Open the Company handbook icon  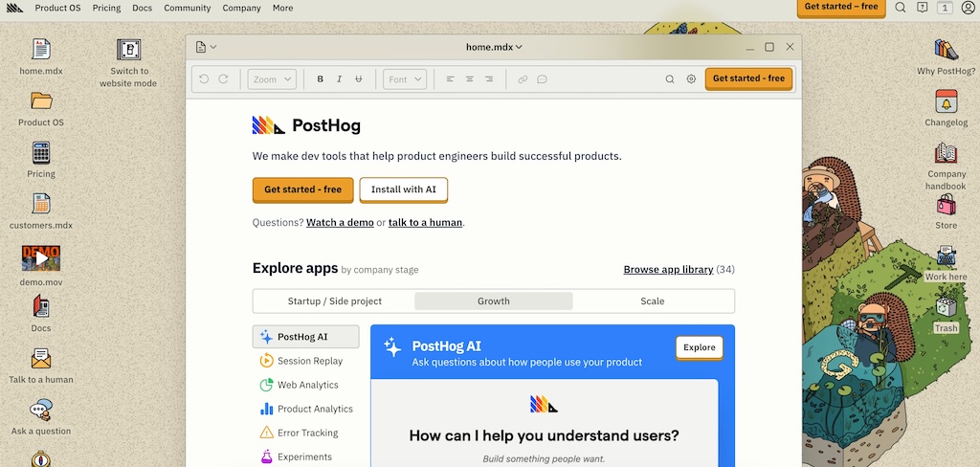947,152
